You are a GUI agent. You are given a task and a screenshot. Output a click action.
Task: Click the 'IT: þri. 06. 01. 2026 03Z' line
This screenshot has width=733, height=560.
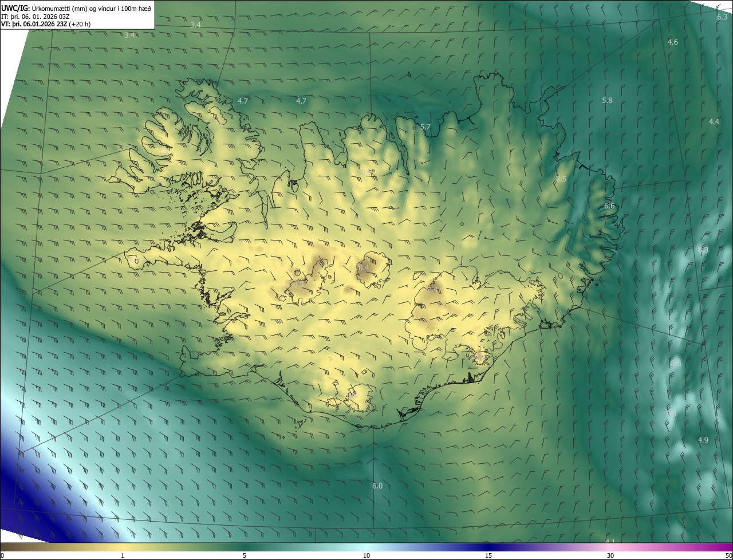tap(36, 16)
